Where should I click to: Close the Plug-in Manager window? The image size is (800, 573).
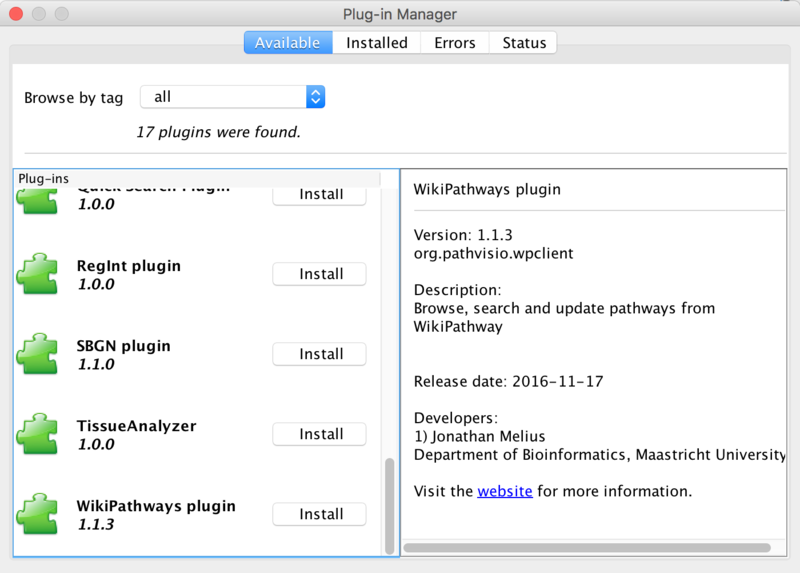[16, 14]
